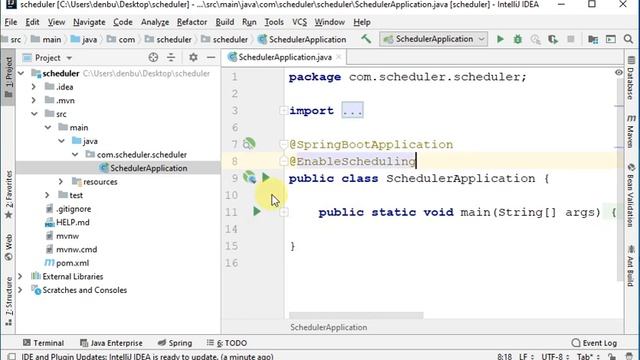Image resolution: width=640 pixels, height=360 pixels.
Task: Open the Ant Build tool window
Action: (631, 266)
